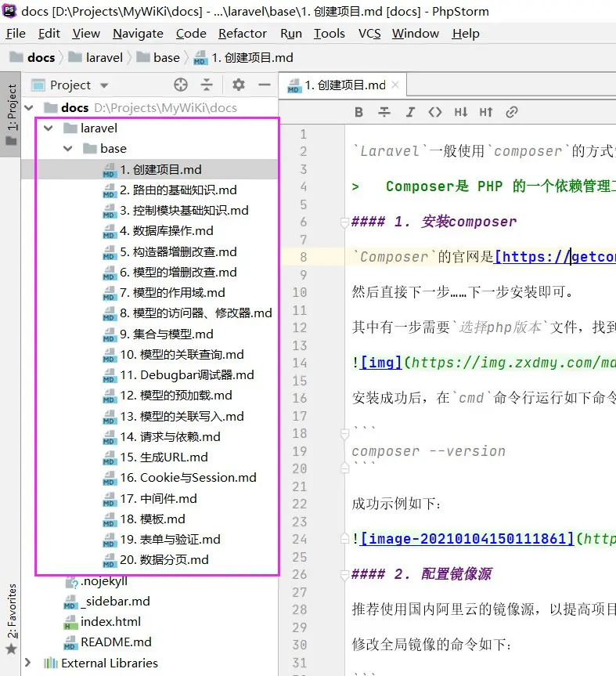Collapse the laravel folder in the tree
Screen dimensions: 616x676
click(x=49, y=128)
